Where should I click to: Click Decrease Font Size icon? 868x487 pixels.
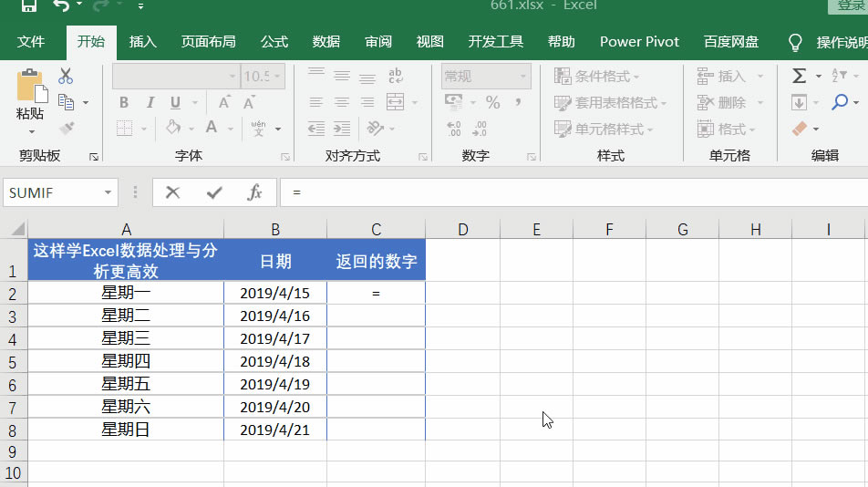click(x=249, y=102)
